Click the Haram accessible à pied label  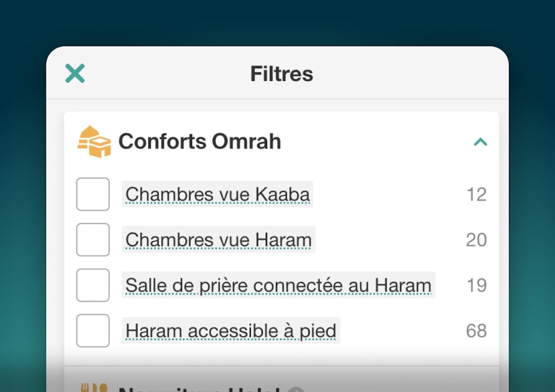coord(230,330)
